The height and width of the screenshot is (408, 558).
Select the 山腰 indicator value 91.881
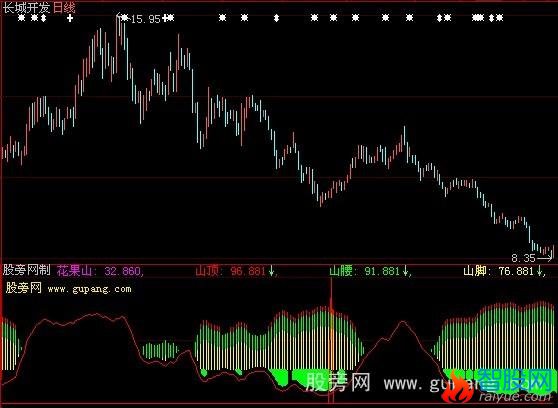tap(382, 272)
